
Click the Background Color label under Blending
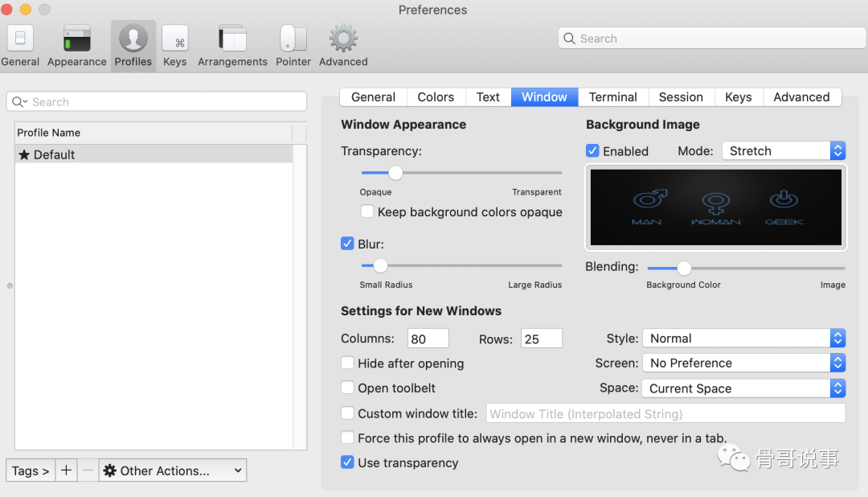click(683, 285)
